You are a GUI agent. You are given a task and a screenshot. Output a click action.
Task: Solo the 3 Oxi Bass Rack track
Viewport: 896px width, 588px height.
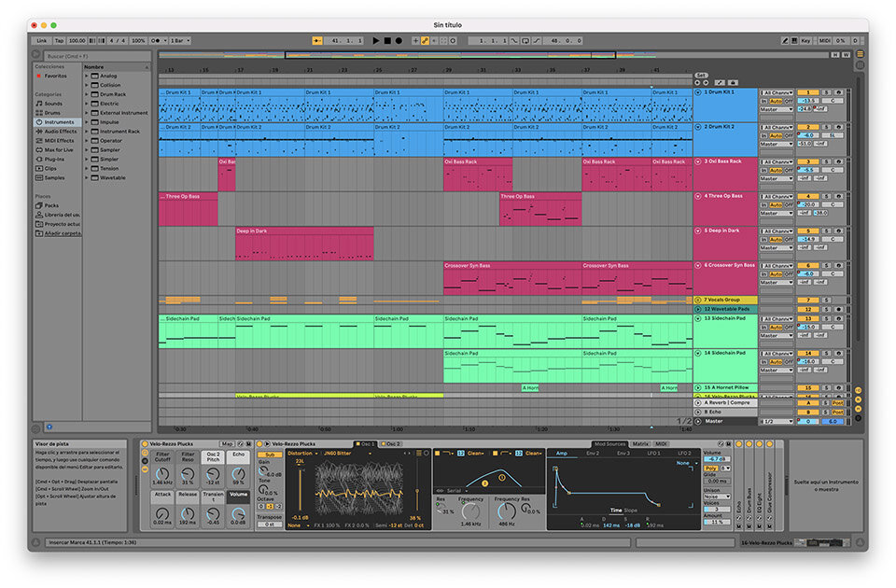point(826,161)
